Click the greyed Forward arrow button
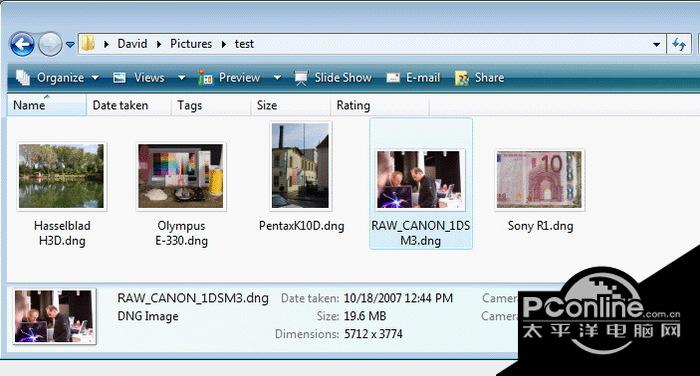Screen dimensions: 700x376 tap(50, 44)
